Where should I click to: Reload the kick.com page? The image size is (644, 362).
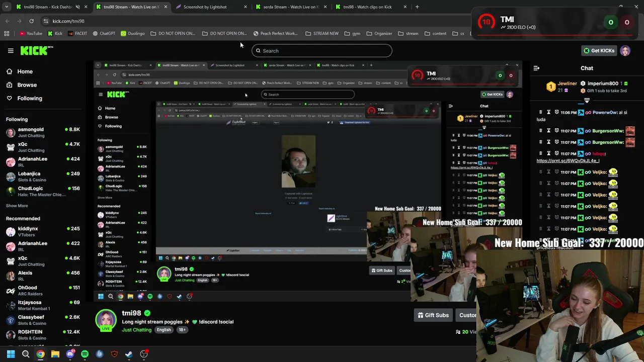(31, 21)
